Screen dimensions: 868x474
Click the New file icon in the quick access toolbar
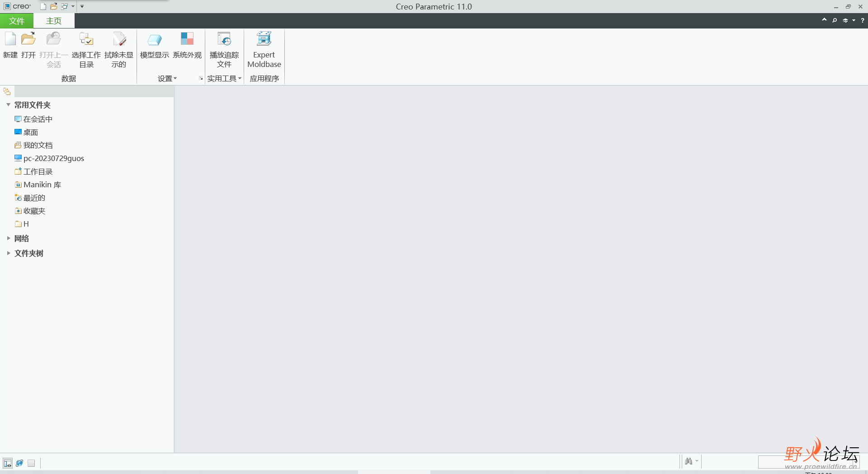point(43,6)
